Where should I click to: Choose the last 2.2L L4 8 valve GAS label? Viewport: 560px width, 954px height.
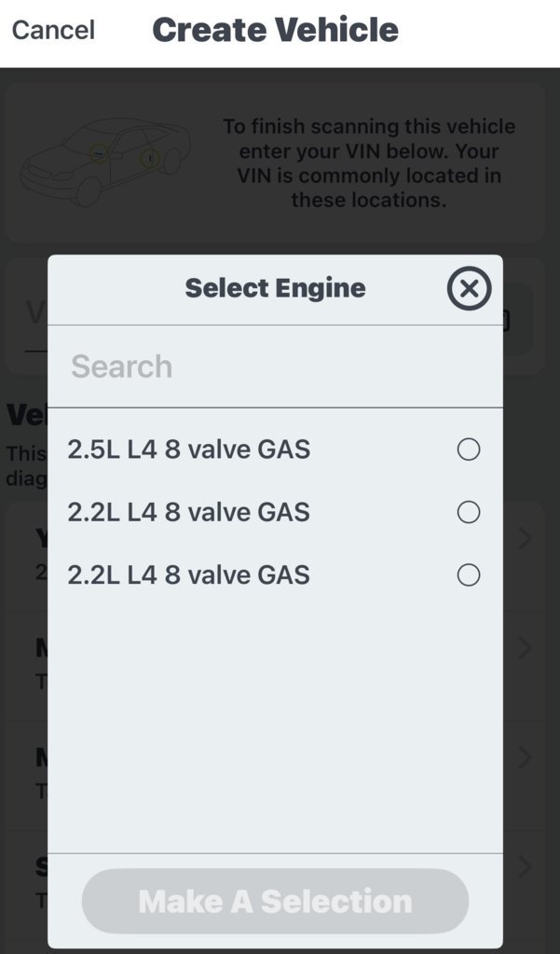pos(188,575)
